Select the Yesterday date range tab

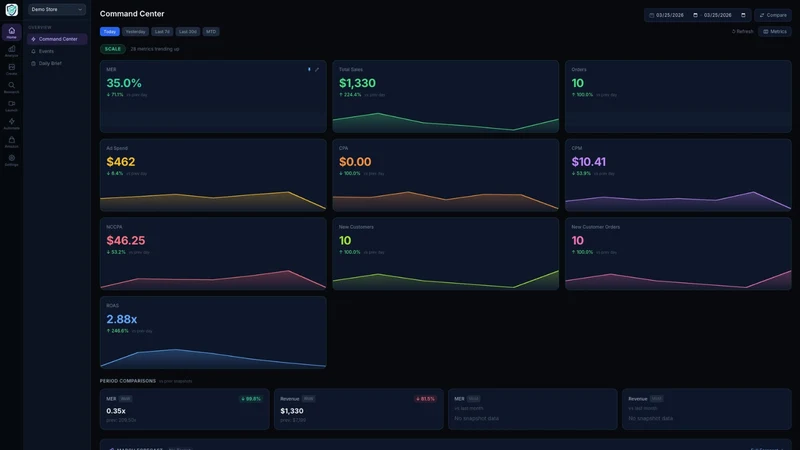pos(135,32)
